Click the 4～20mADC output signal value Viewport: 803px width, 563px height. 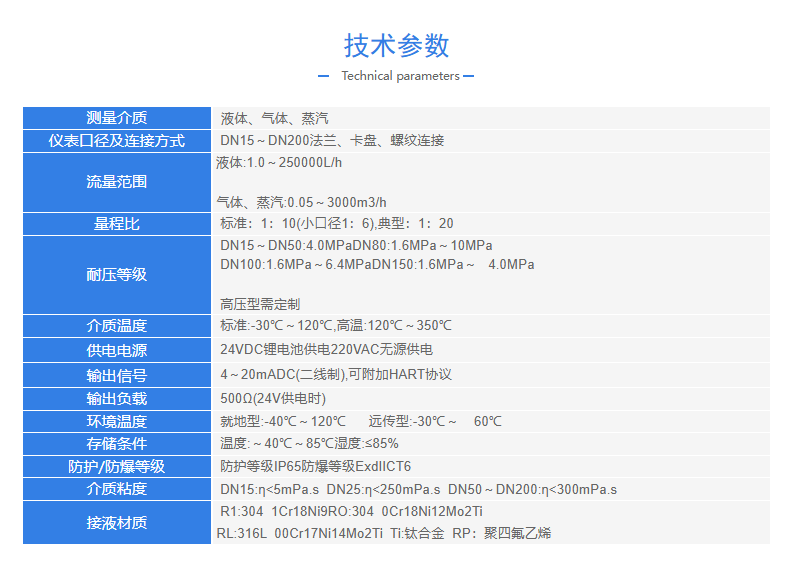tap(336, 375)
